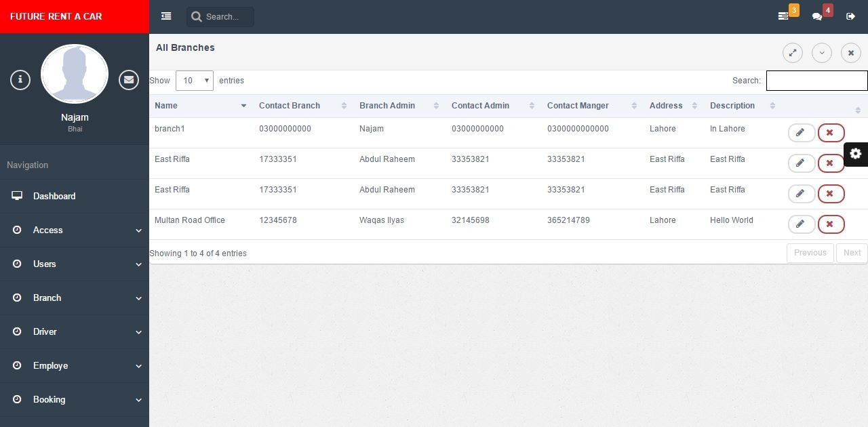868x427 pixels.
Task: Open the mail envelope icon beside avatar
Action: click(x=128, y=80)
